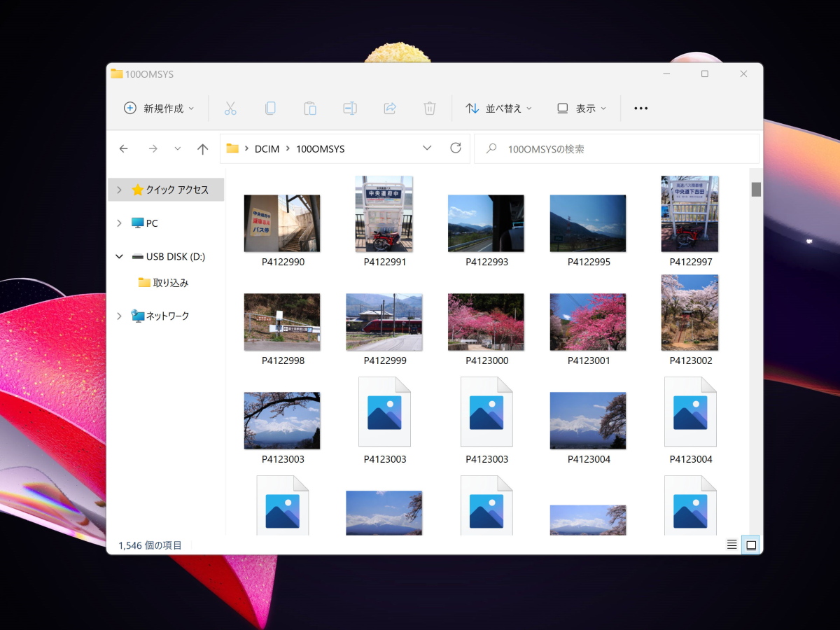Open the 表示 view menu
The image size is (840, 630).
click(581, 108)
